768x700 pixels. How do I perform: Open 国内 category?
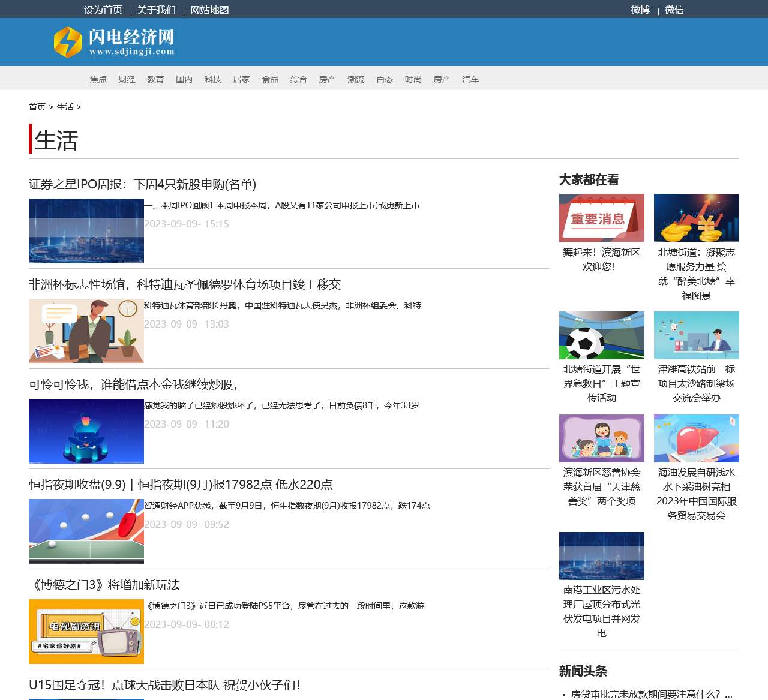184,79
